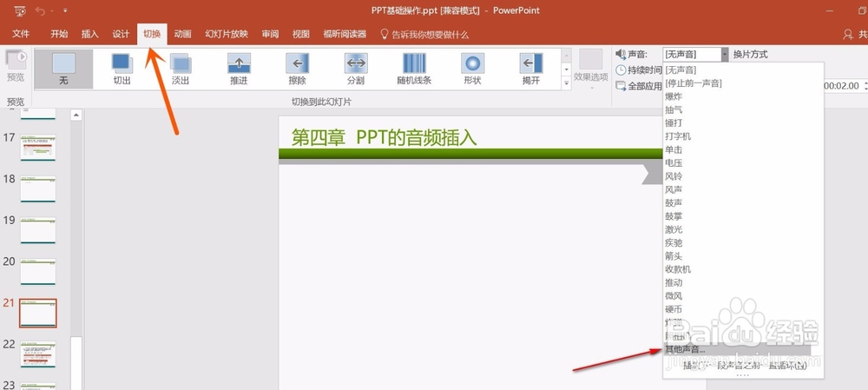This screenshot has height=390, width=868.
Task: Switch to the 幻灯片放映 slide show tab
Action: click(227, 34)
